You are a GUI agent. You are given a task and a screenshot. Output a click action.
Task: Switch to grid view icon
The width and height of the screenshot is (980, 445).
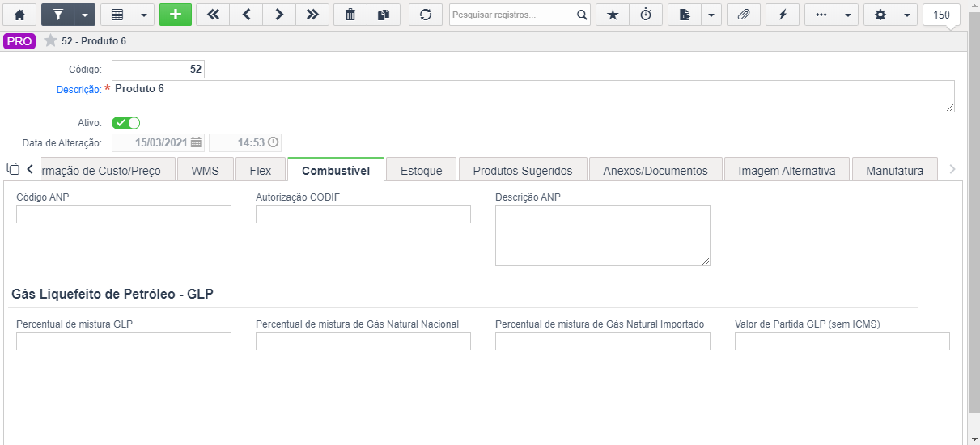117,15
